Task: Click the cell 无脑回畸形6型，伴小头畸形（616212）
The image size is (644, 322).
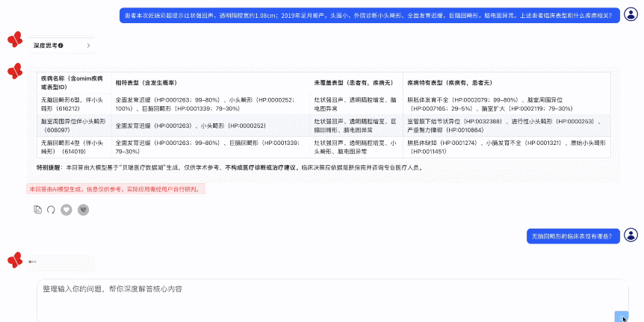Action: point(75,104)
